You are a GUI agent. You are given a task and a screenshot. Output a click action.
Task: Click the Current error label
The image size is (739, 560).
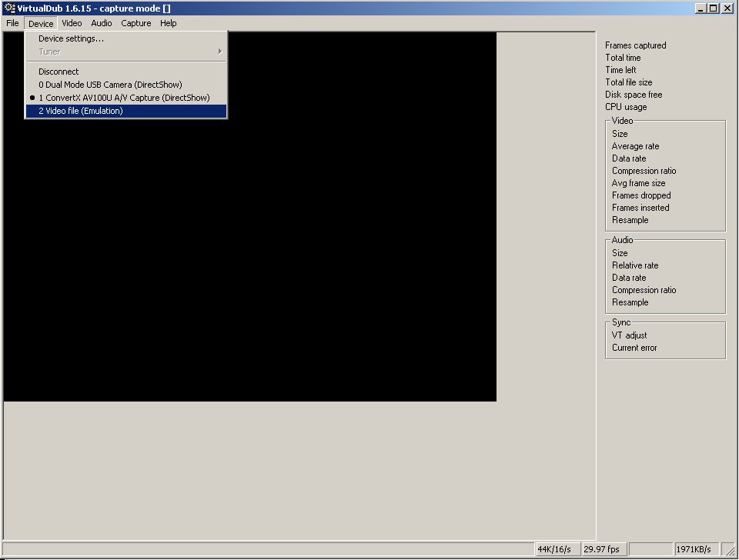pos(634,348)
